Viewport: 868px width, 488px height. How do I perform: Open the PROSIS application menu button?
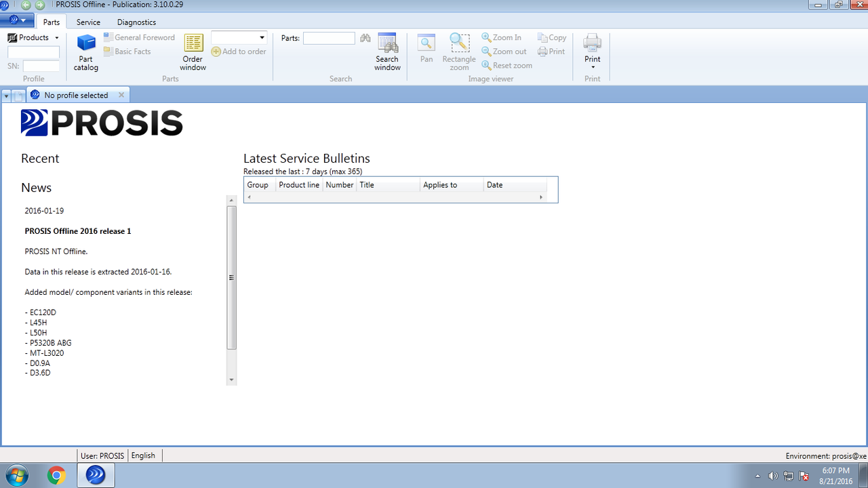[17, 22]
